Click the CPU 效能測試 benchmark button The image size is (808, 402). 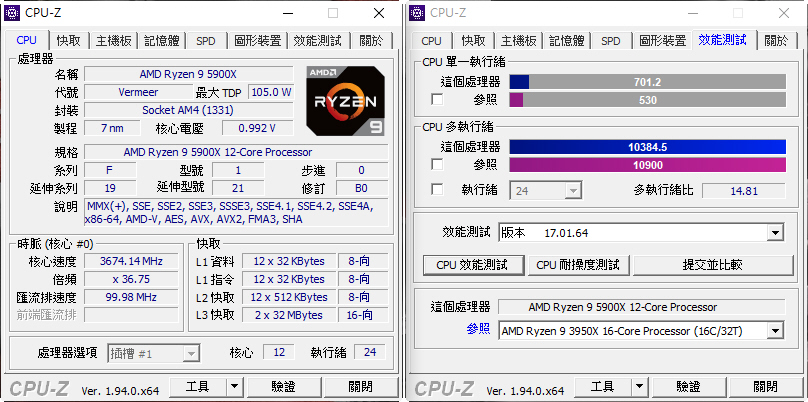pos(474,265)
